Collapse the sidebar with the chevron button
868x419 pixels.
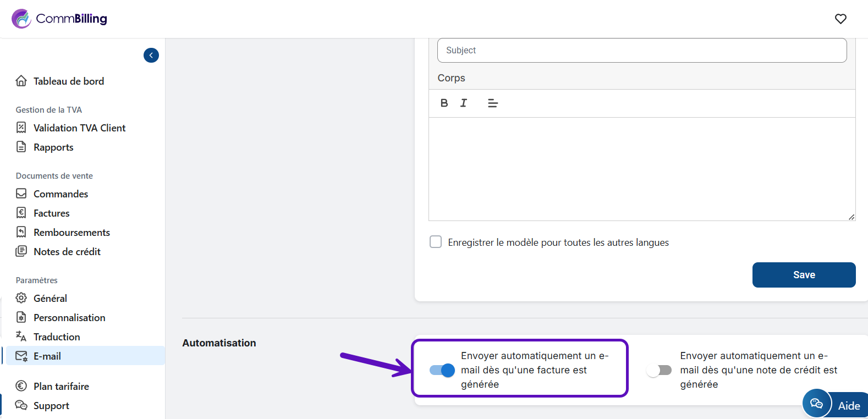tap(151, 56)
